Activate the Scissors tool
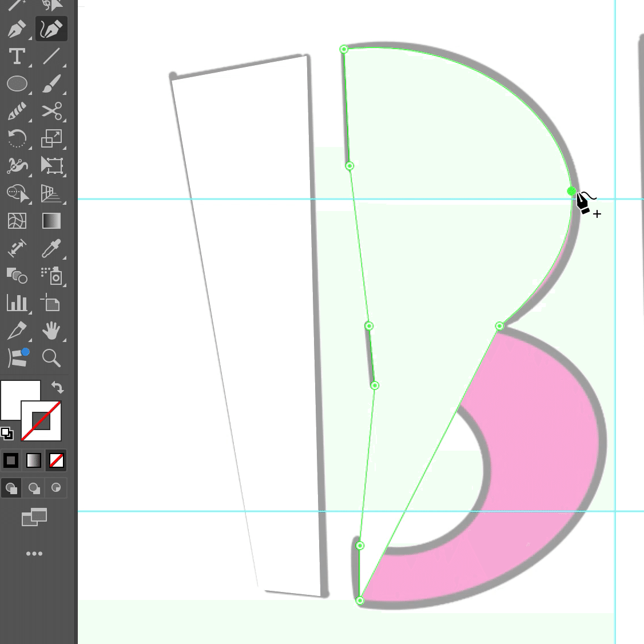The width and height of the screenshot is (644, 644). 51,111
